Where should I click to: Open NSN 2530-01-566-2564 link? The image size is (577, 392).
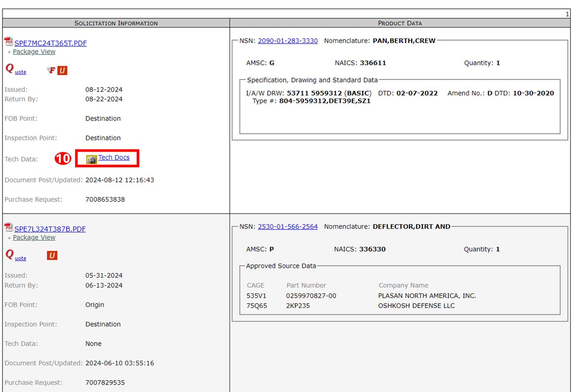click(288, 227)
